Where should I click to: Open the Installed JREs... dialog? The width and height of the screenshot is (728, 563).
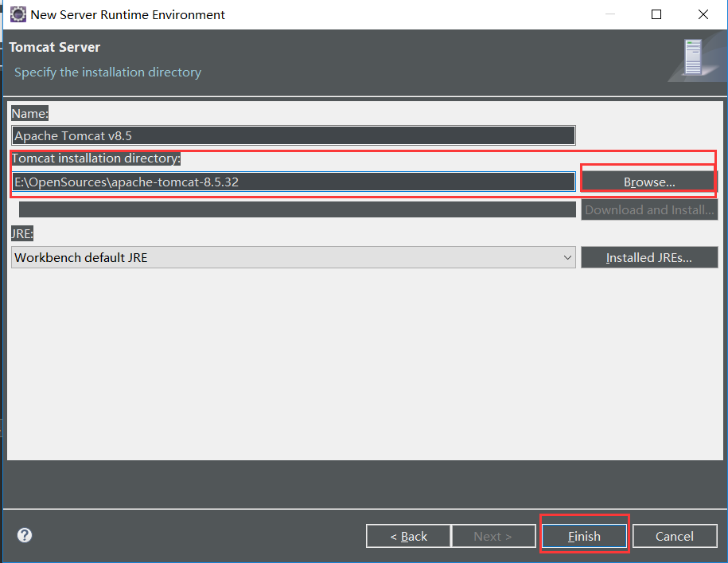(649, 257)
